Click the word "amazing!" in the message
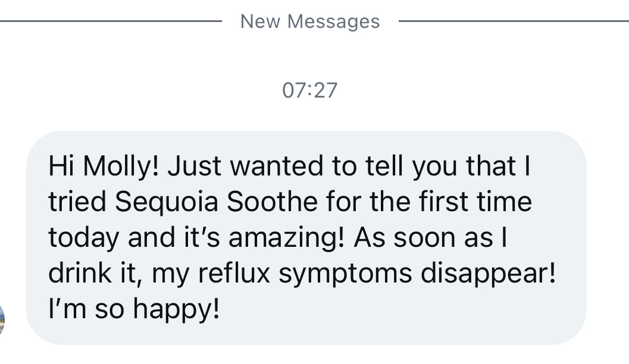This screenshot has width=629, height=364. [286, 238]
